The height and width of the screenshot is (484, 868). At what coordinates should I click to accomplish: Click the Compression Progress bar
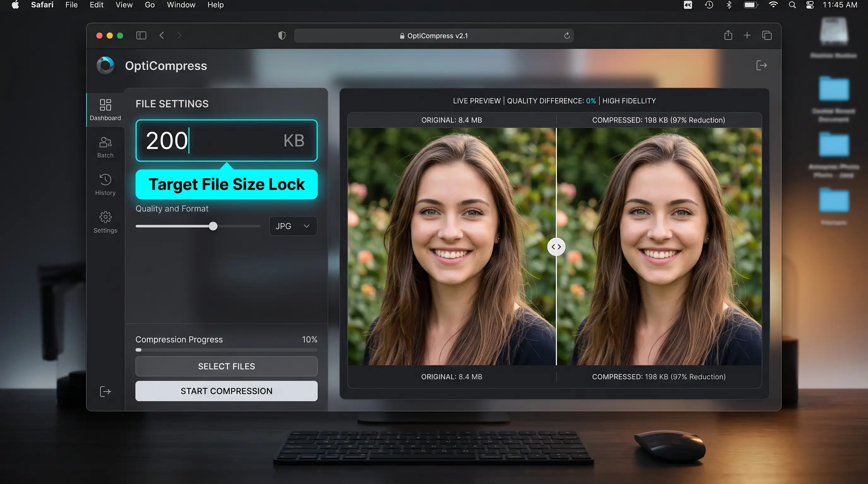coord(226,350)
